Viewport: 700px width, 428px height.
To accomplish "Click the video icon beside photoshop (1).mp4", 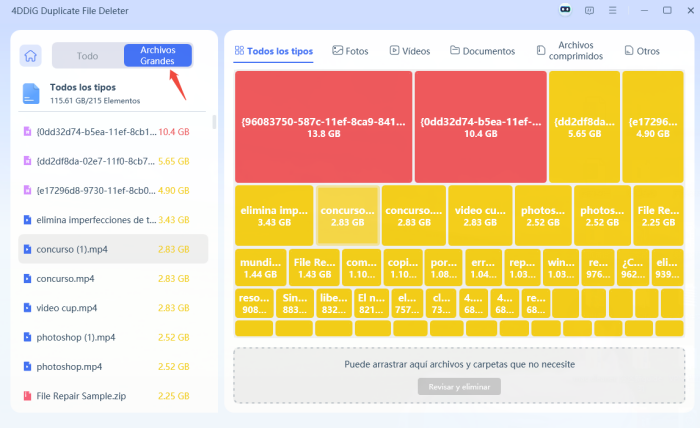I will [27, 337].
